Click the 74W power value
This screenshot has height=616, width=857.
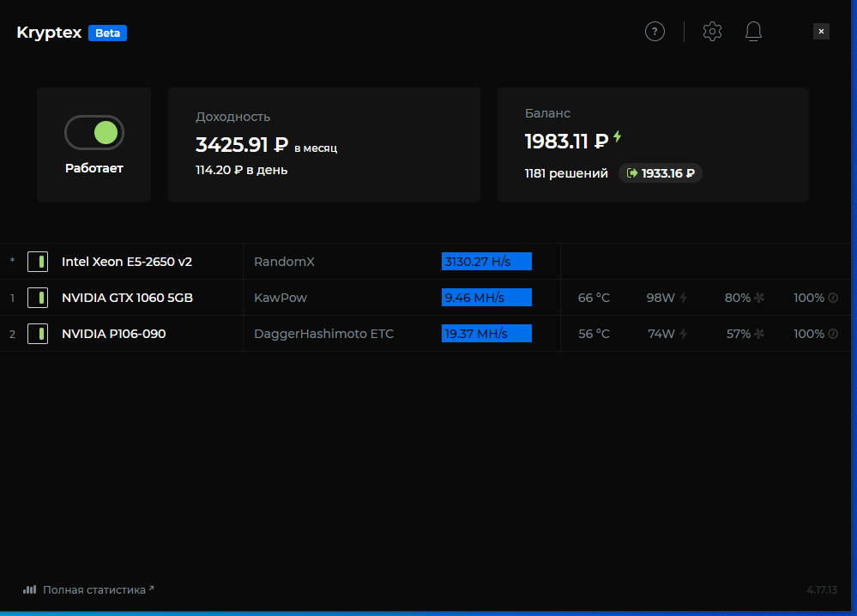click(x=661, y=334)
